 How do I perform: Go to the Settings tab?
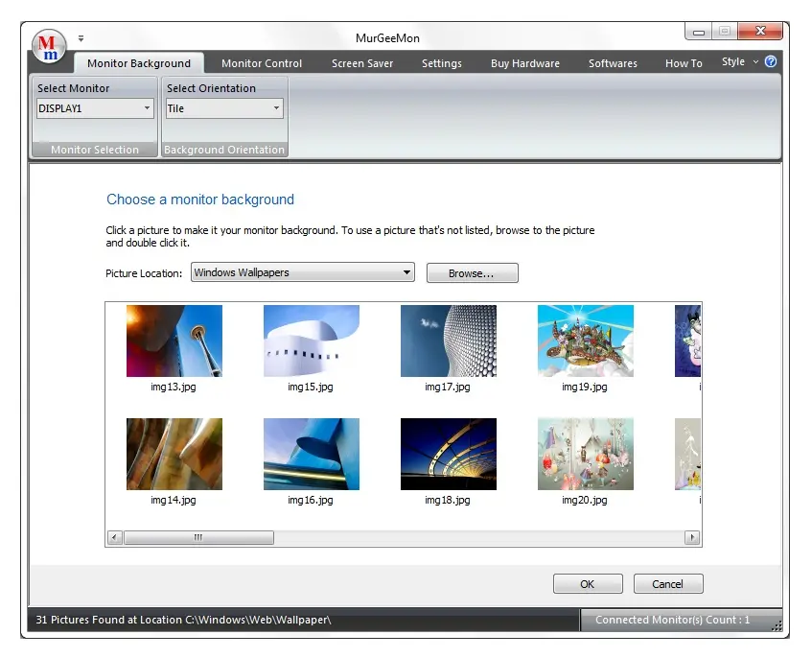point(441,63)
